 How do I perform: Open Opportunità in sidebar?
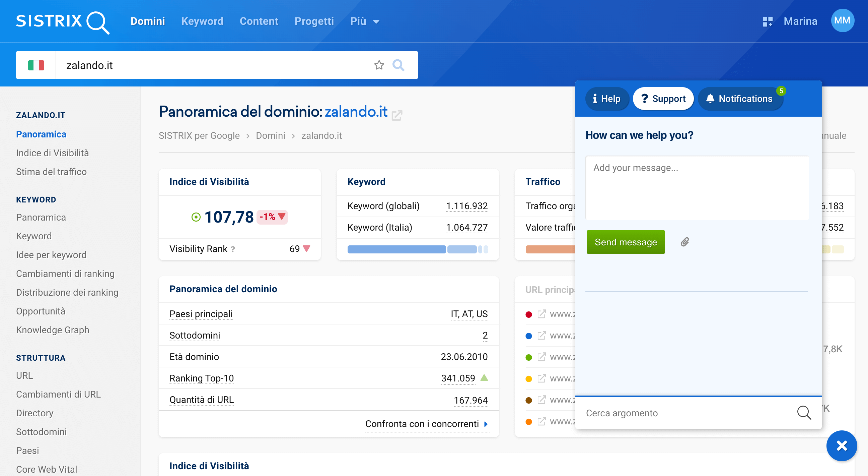click(x=41, y=311)
